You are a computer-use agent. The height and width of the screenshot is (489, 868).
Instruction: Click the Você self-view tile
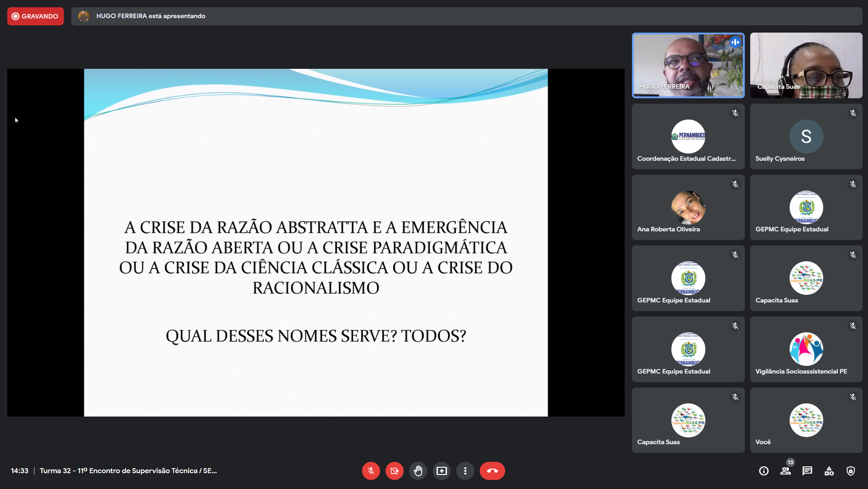click(x=806, y=420)
